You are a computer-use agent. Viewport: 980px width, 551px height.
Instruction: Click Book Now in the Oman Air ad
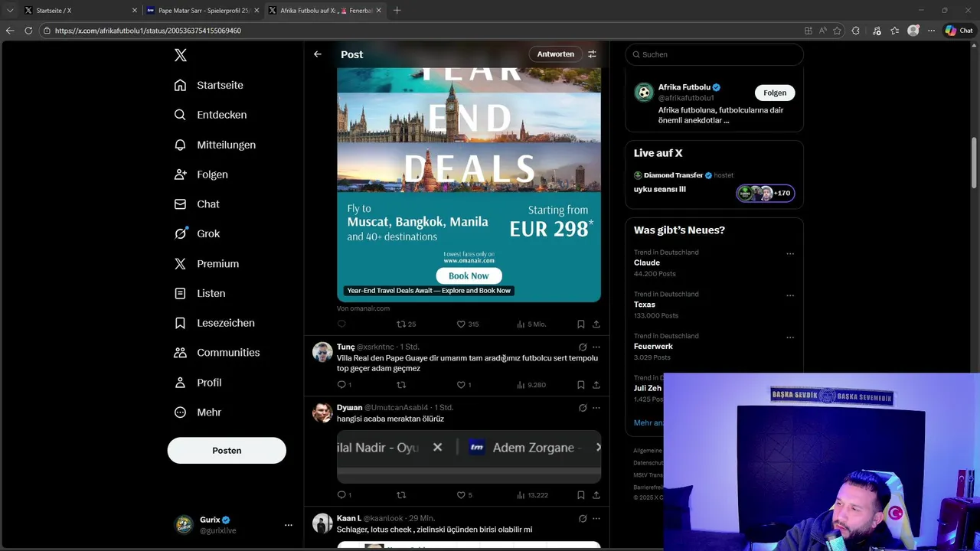(x=469, y=276)
